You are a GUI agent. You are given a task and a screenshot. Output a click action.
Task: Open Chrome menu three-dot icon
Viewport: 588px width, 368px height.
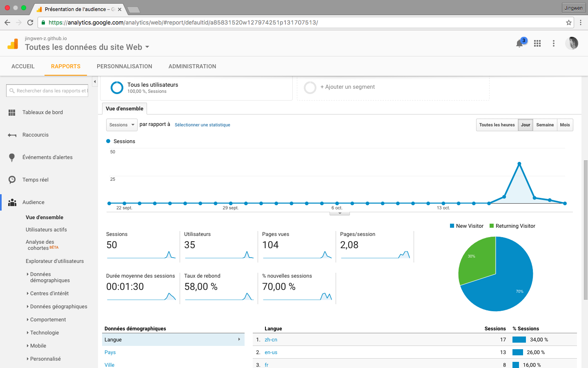click(x=581, y=22)
